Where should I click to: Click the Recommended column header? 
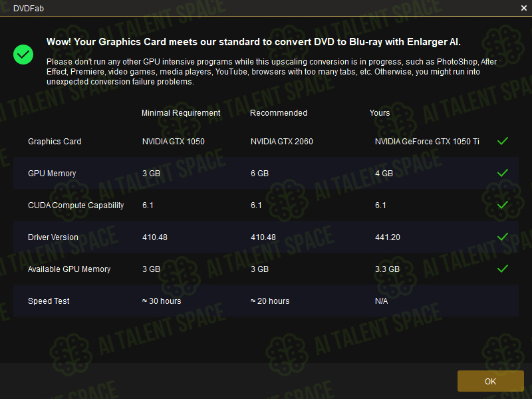(x=279, y=113)
